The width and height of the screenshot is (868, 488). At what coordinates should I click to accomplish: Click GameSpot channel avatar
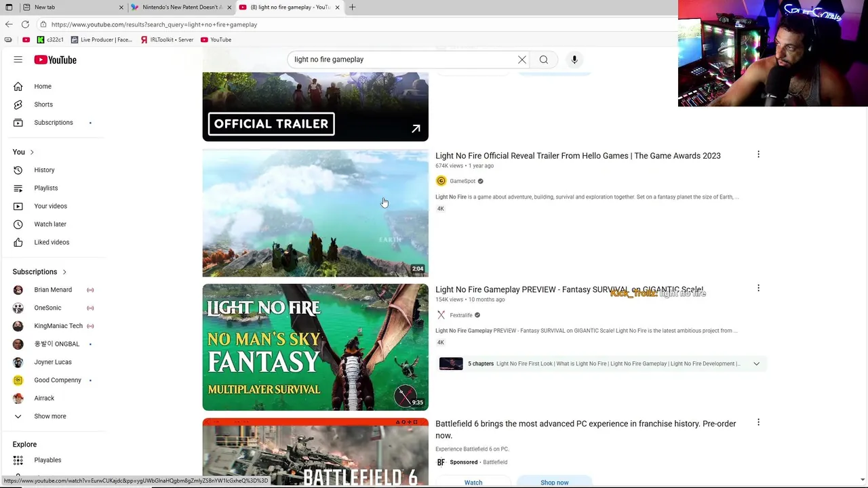coord(441,181)
